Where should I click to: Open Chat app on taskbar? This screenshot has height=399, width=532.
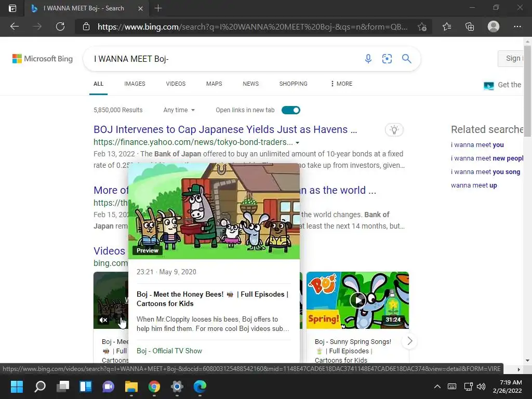pos(108,387)
